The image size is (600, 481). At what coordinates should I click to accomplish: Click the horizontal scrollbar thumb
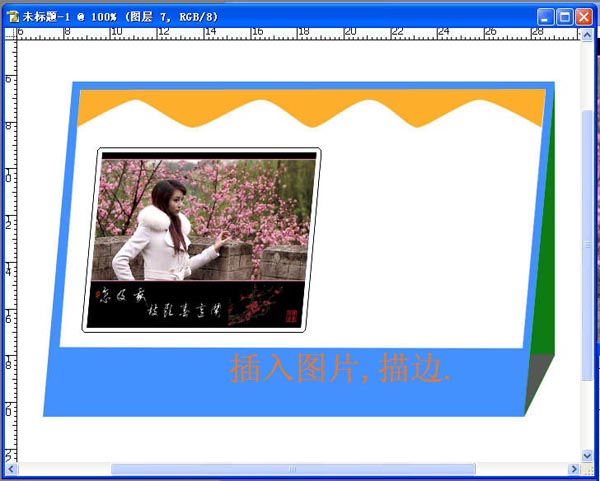292,469
